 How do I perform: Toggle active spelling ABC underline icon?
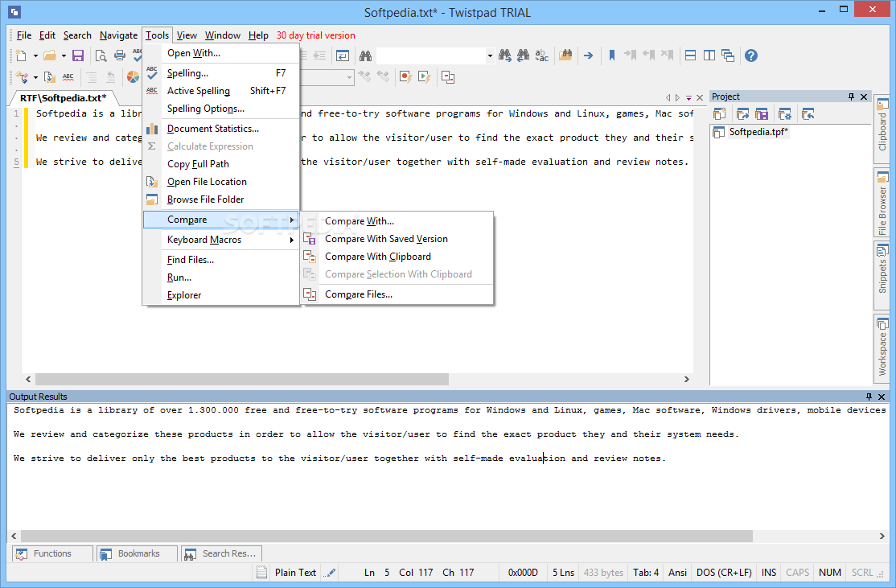pyautogui.click(x=68, y=76)
